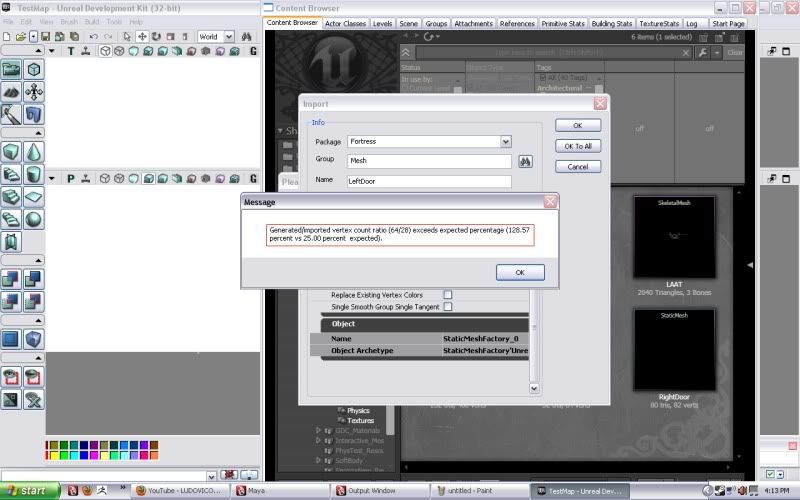The image size is (800, 500).
Task: Click the Import dialog OK button
Action: [578, 126]
